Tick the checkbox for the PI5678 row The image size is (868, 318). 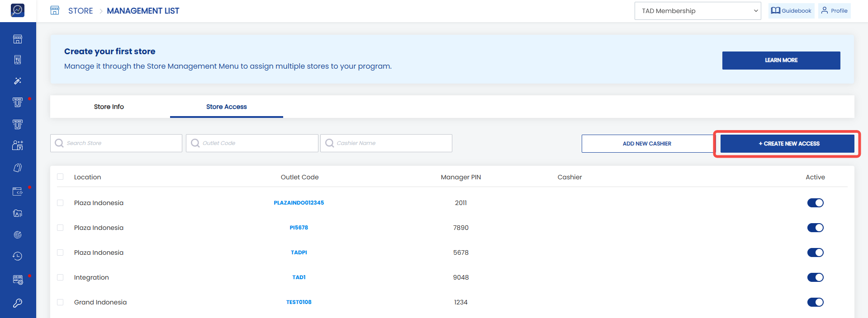click(60, 228)
